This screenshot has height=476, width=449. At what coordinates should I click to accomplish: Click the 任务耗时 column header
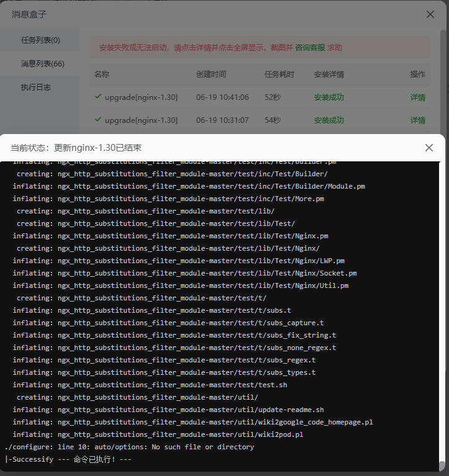279,74
